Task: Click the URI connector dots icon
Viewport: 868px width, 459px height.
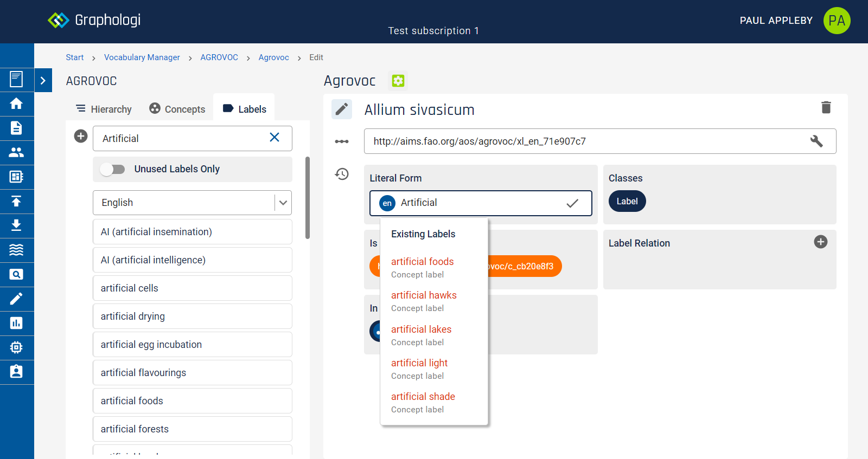Action: (342, 141)
